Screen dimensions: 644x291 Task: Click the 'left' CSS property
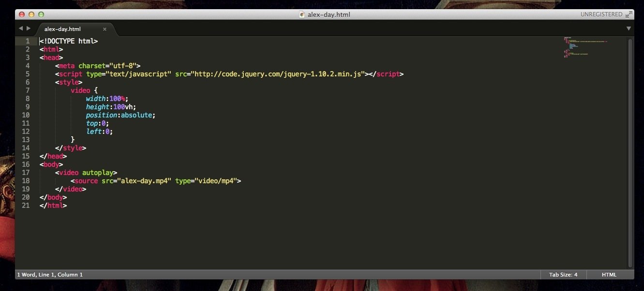[94, 131]
